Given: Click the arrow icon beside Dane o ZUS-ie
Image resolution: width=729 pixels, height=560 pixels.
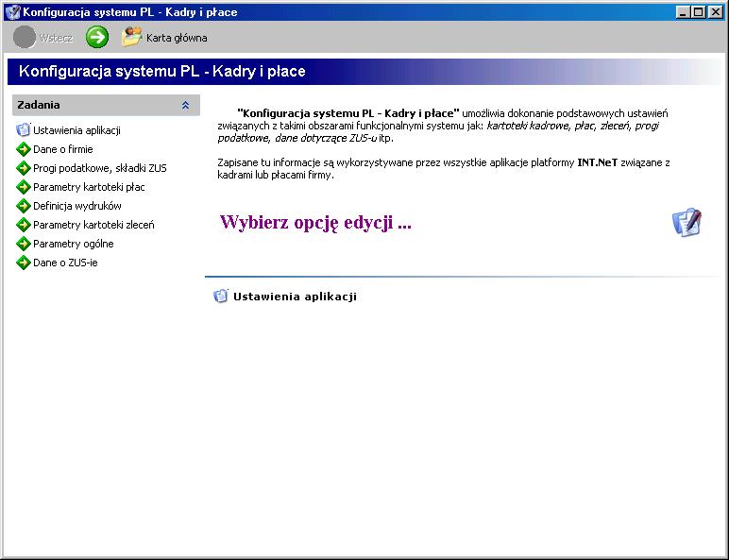Looking at the screenshot, I should click(24, 263).
